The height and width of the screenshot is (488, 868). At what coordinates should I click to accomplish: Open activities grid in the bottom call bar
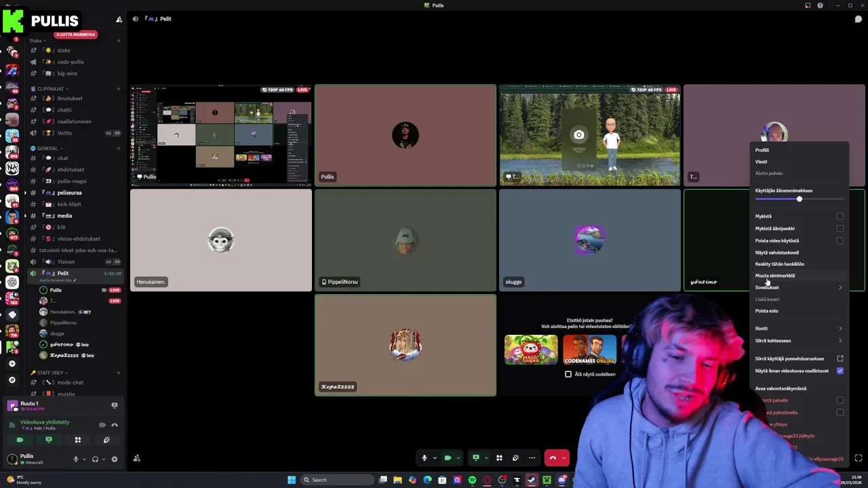coord(499,457)
